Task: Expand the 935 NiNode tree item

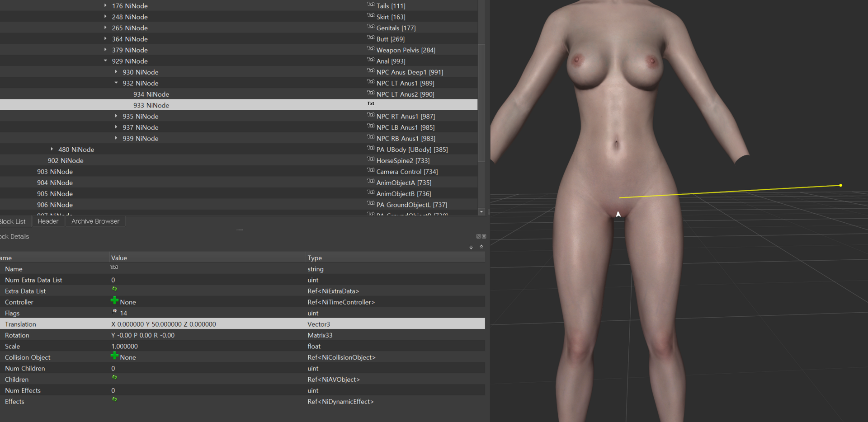Action: pyautogui.click(x=116, y=116)
